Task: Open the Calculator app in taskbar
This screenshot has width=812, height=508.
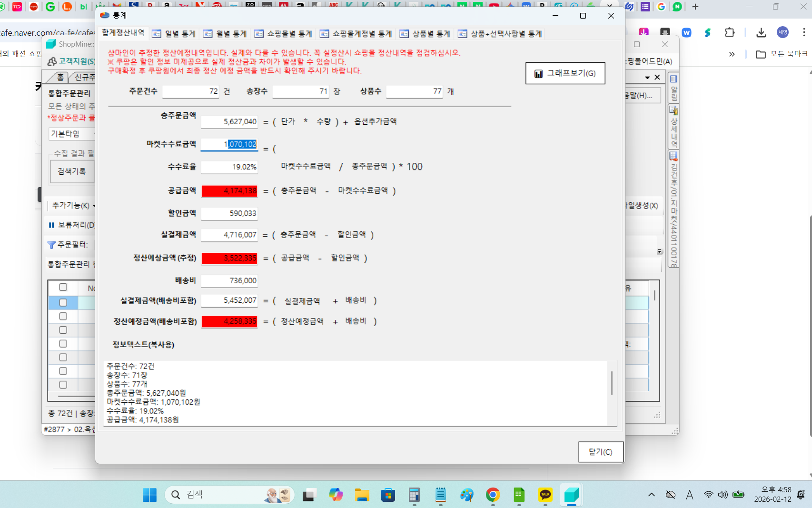Action: 414,495
